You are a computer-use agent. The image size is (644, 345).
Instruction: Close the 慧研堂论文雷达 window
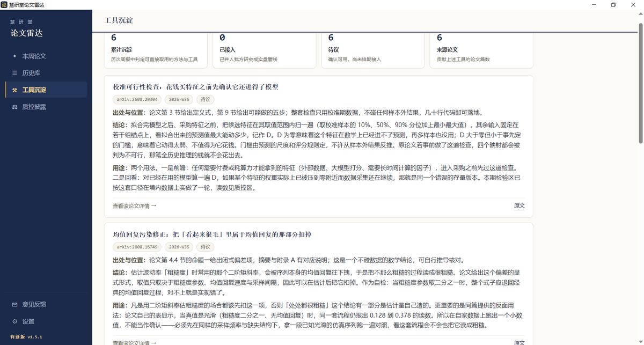coord(633,4)
